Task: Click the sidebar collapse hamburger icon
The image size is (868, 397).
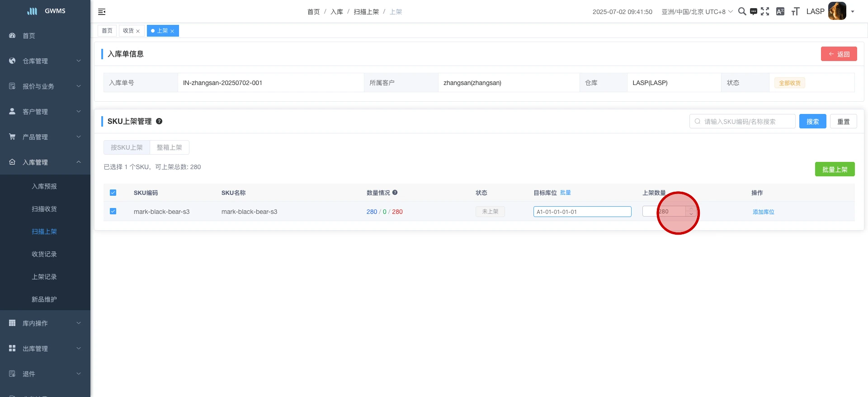Action: point(102,12)
